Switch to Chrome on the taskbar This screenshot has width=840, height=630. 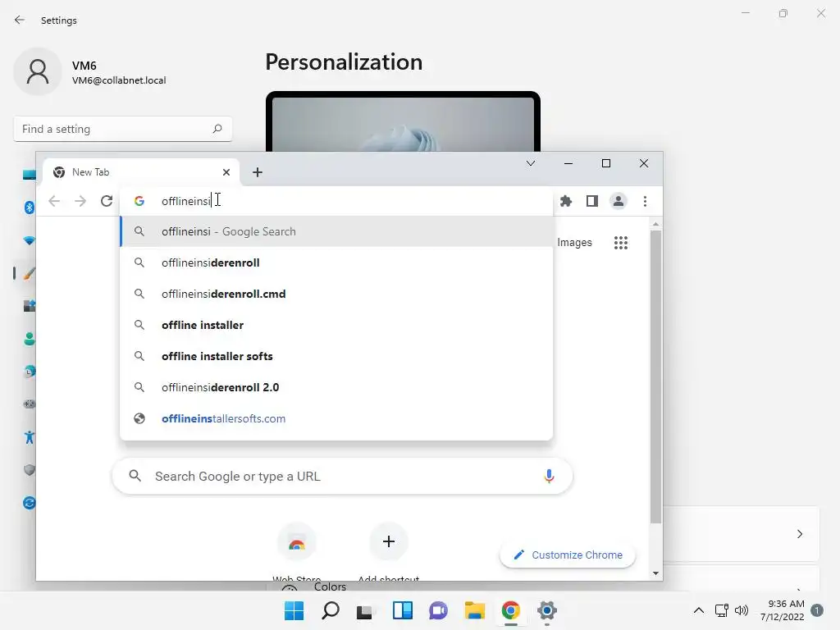point(510,610)
